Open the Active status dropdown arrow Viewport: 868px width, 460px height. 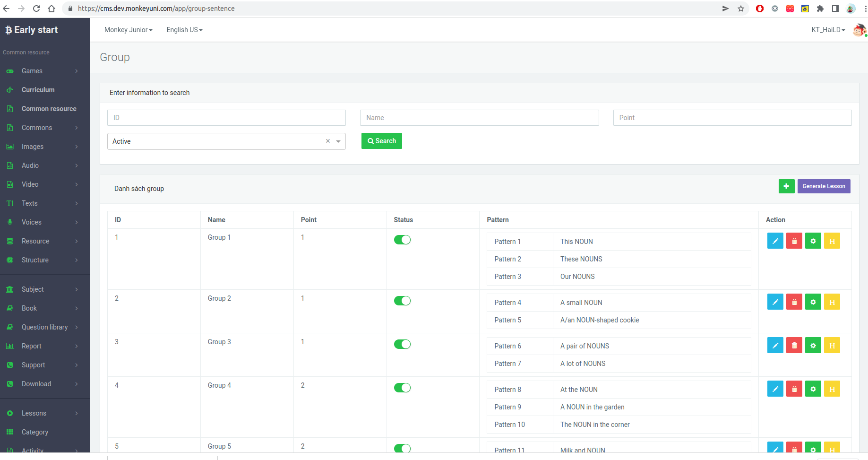click(338, 141)
